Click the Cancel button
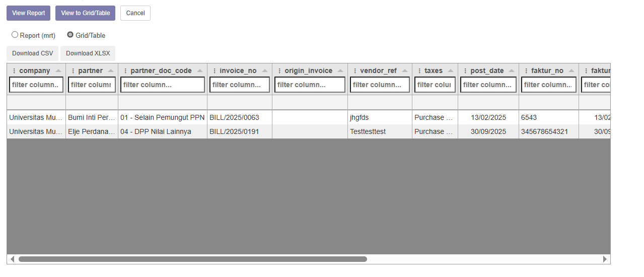The image size is (644, 277). click(x=135, y=13)
